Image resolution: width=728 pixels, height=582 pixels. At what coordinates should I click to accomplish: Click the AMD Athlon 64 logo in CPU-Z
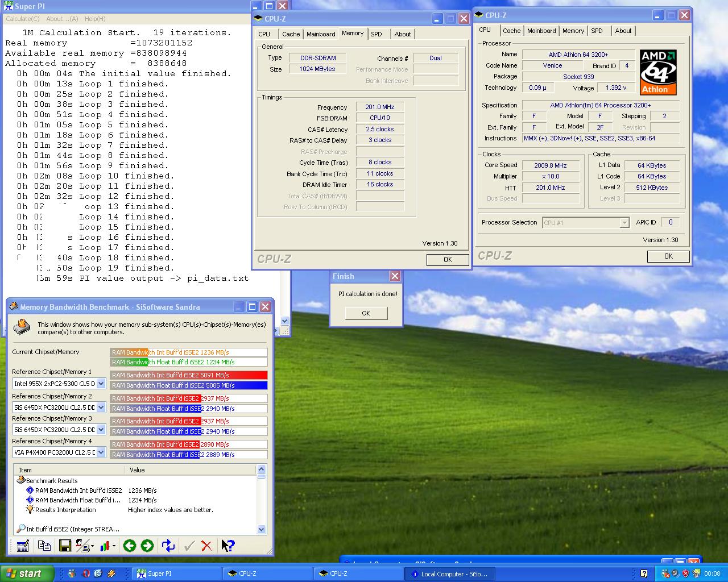point(658,72)
